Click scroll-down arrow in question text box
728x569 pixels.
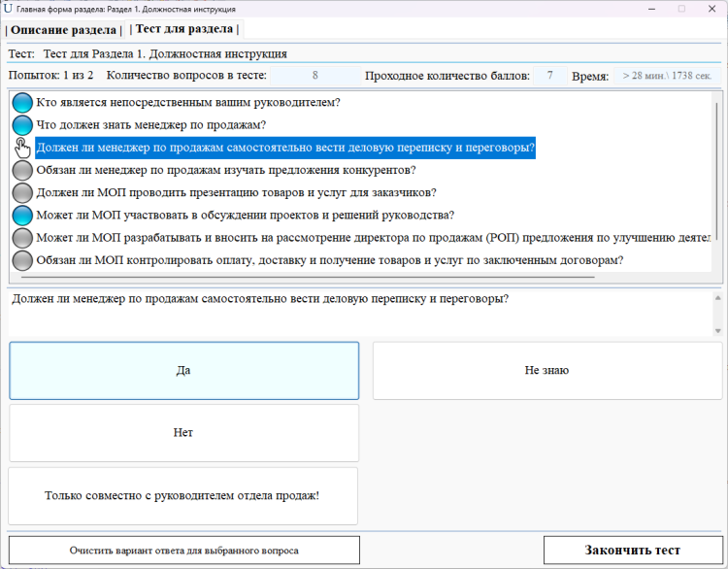[x=717, y=331]
